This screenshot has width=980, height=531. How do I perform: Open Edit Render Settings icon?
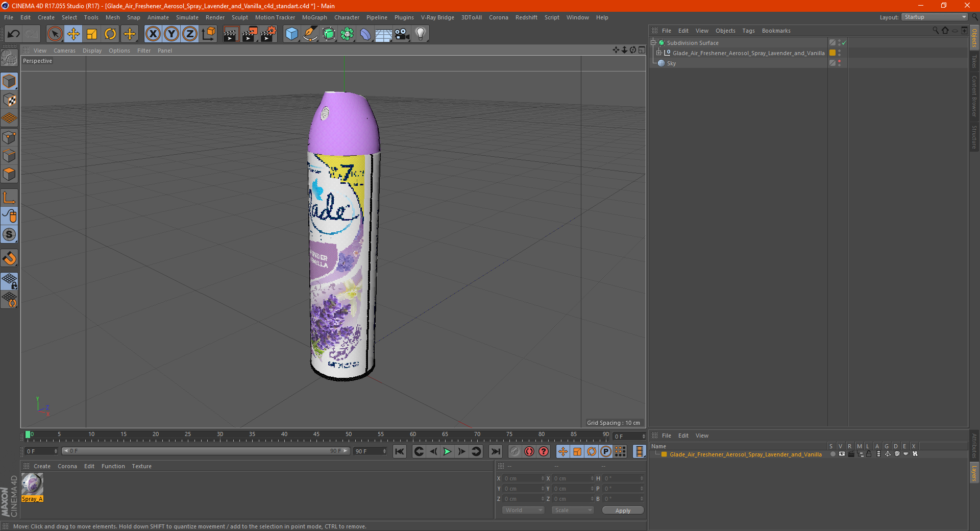click(268, 34)
